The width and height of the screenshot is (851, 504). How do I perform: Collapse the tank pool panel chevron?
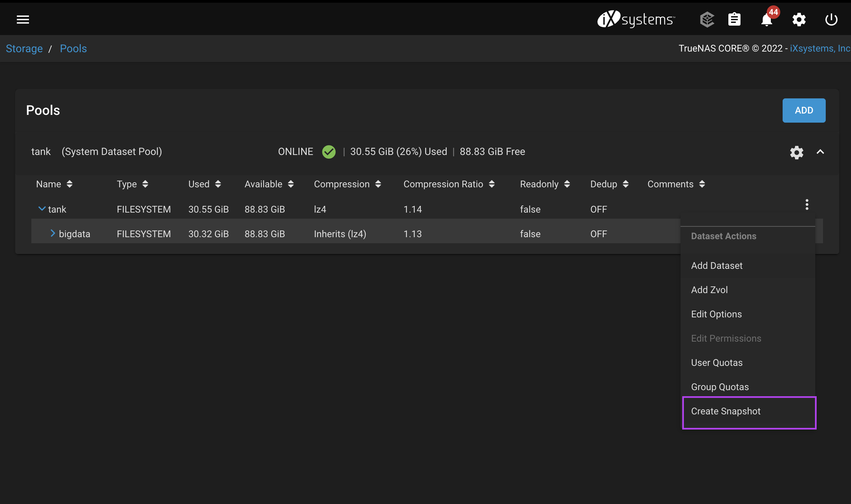tap(820, 152)
